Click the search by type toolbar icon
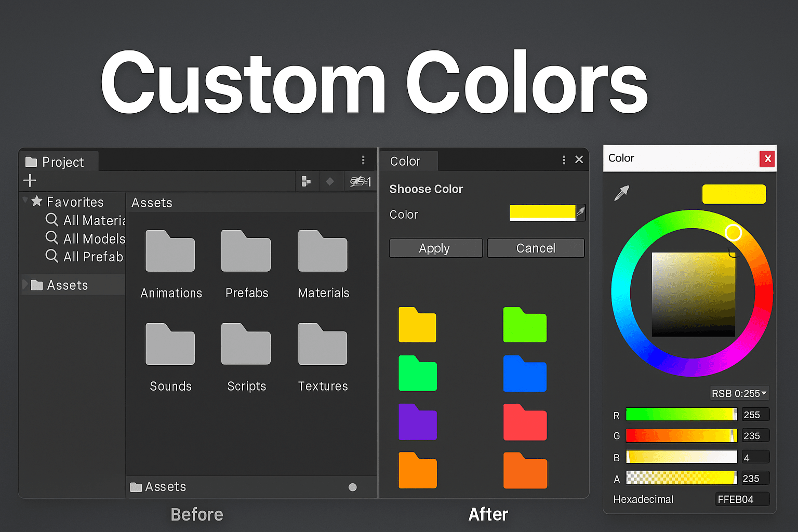 306,181
